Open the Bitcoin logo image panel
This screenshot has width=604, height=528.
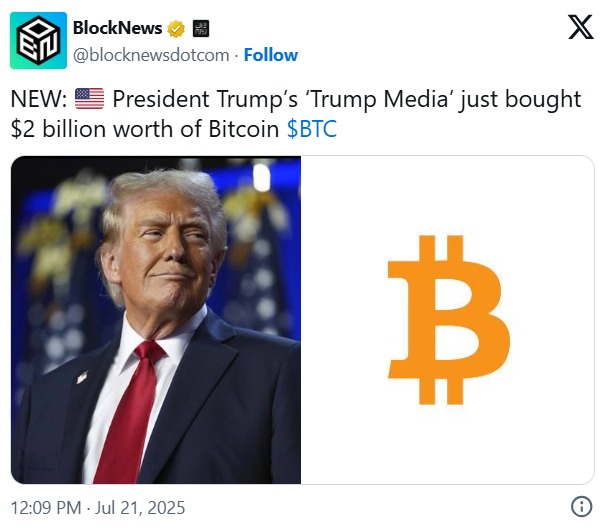pos(448,320)
